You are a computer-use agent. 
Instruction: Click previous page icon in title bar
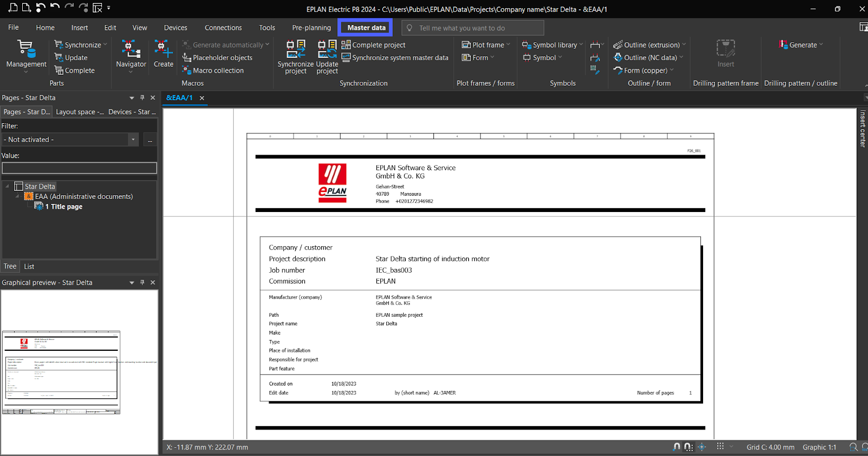[x=13, y=8]
